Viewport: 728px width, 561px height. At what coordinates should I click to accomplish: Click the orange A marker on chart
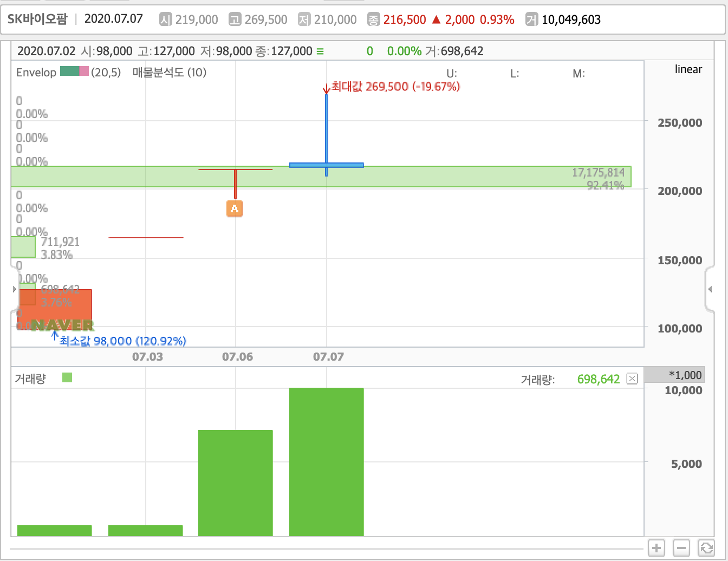(x=235, y=208)
